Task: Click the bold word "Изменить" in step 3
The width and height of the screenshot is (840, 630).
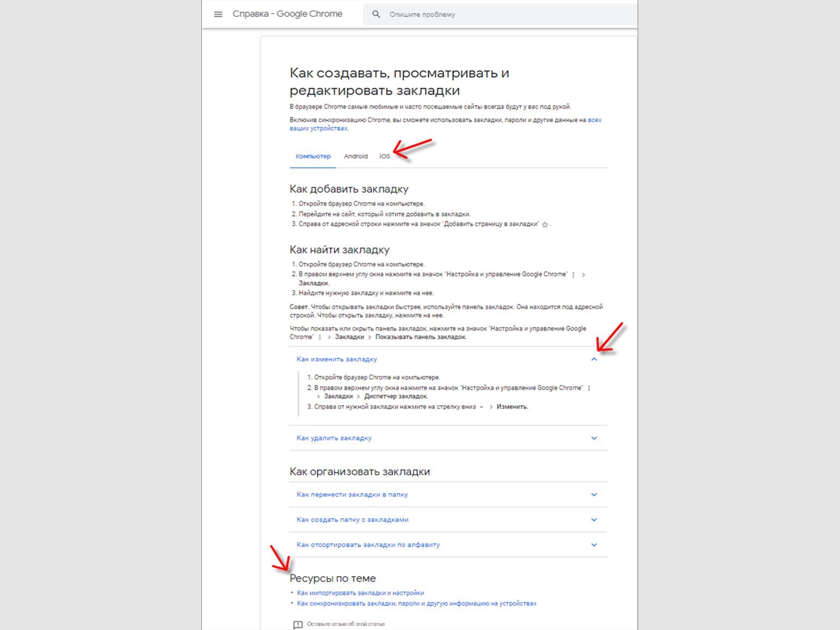Action: point(512,407)
